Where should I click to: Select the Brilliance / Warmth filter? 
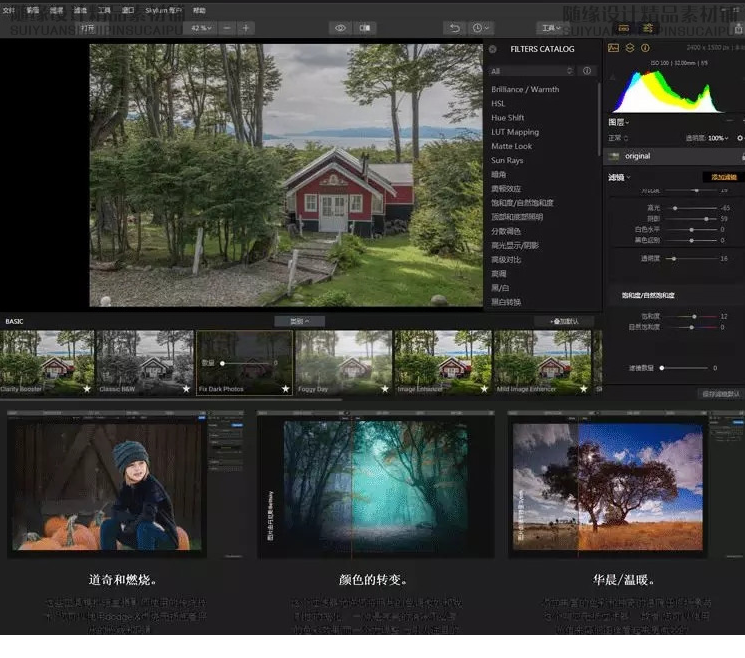coord(525,89)
